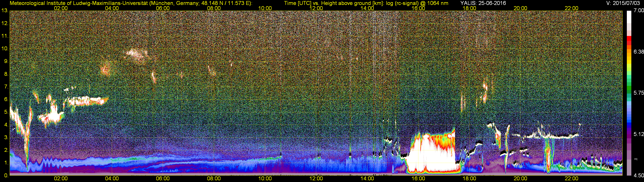
Task: Click the 13 km label on the height axis
Action: coord(5,10)
